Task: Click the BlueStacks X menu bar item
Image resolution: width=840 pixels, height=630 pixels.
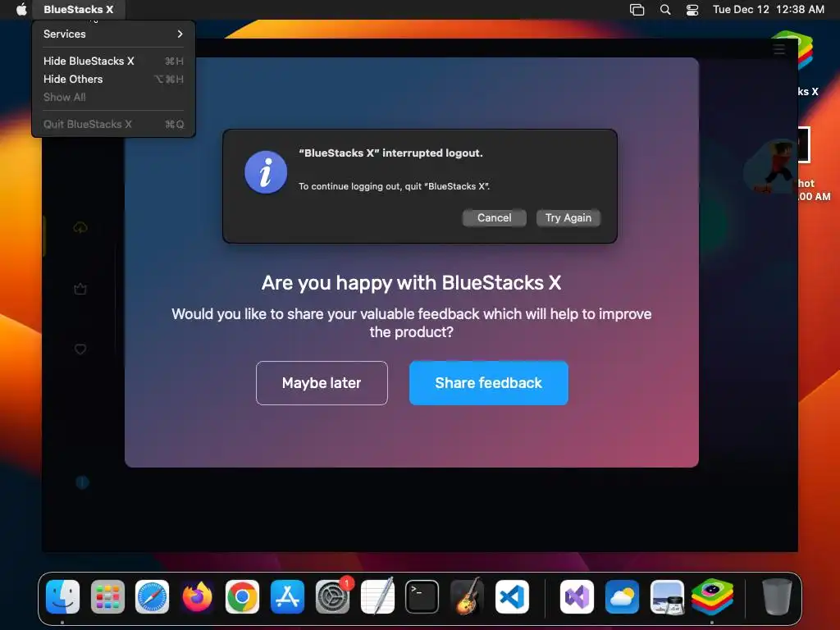Action: coord(79,9)
